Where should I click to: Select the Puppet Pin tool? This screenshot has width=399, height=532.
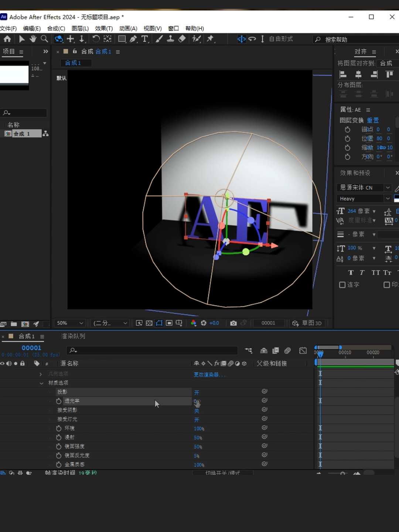[x=210, y=39]
